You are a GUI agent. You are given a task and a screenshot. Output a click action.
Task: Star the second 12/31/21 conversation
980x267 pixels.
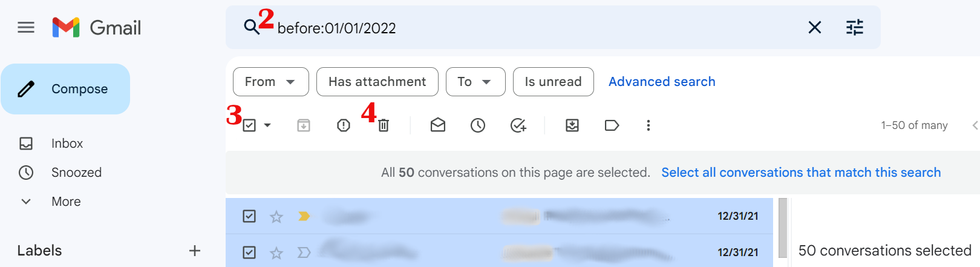[276, 252]
